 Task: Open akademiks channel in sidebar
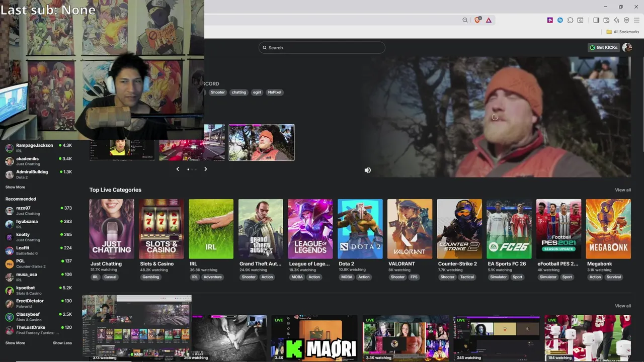(39, 161)
